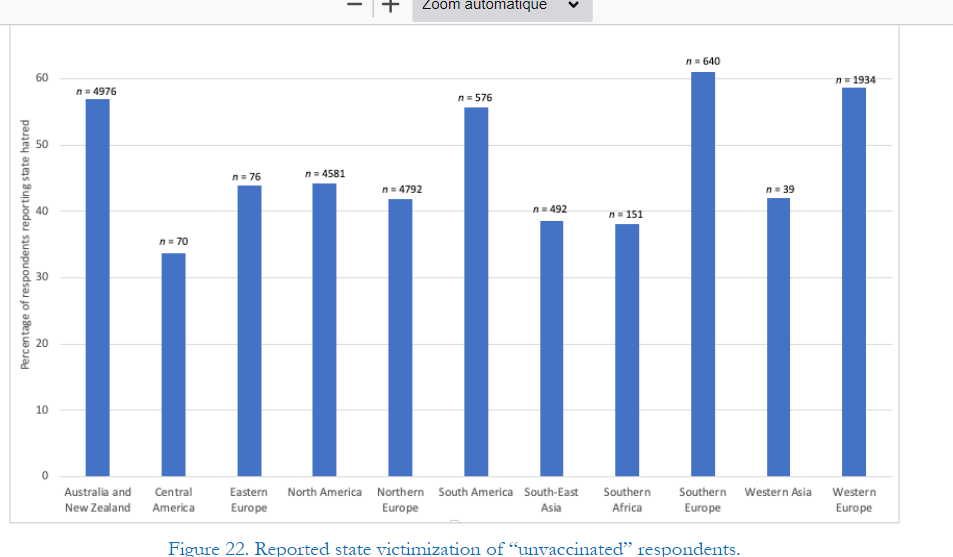The width and height of the screenshot is (953, 557).
Task: Open the Zoom automatique dropdown
Action: (500, 6)
